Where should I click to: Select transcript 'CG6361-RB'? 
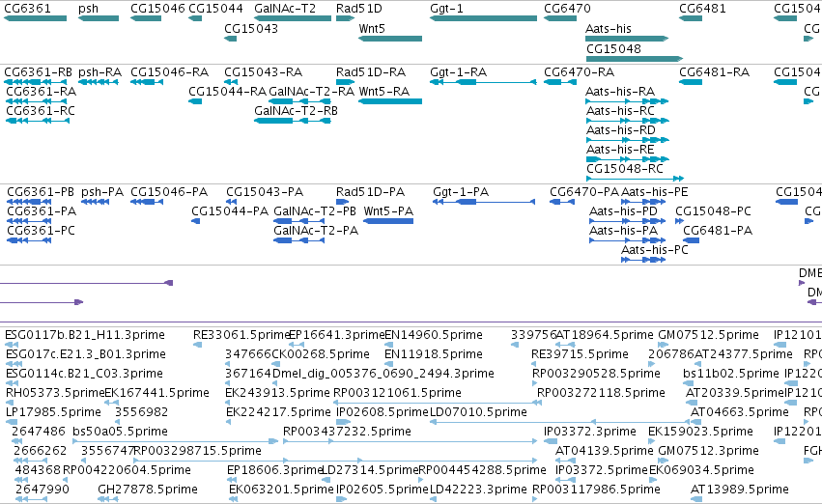tap(38, 72)
